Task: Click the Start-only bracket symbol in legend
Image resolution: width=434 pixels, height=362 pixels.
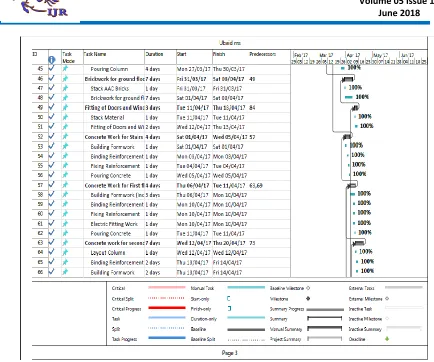Action: pyautogui.click(x=229, y=298)
